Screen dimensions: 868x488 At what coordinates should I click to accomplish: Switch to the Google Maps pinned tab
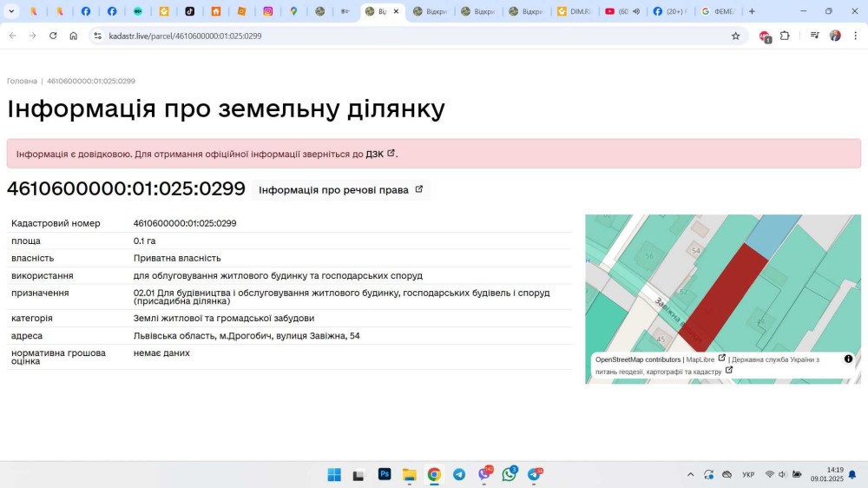(294, 11)
